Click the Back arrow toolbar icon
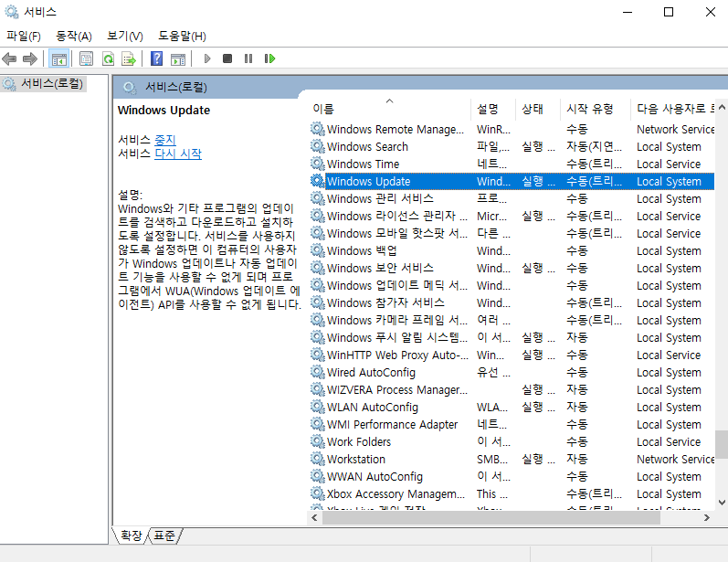 click(x=9, y=58)
